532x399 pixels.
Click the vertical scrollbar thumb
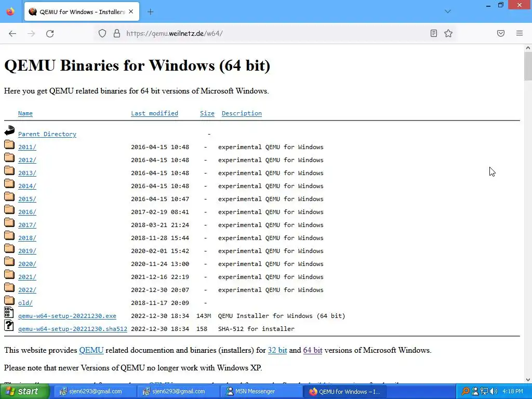tap(528, 66)
